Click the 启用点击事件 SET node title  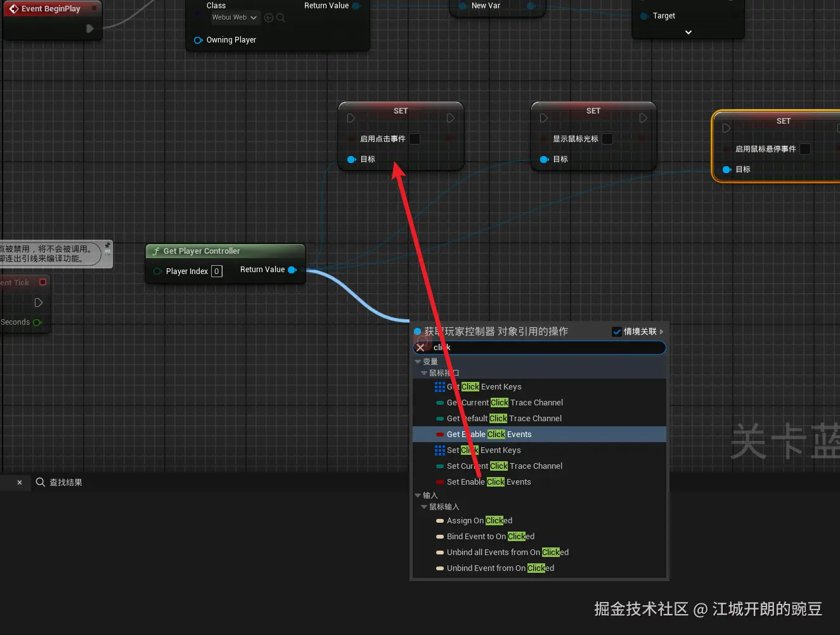[401, 111]
